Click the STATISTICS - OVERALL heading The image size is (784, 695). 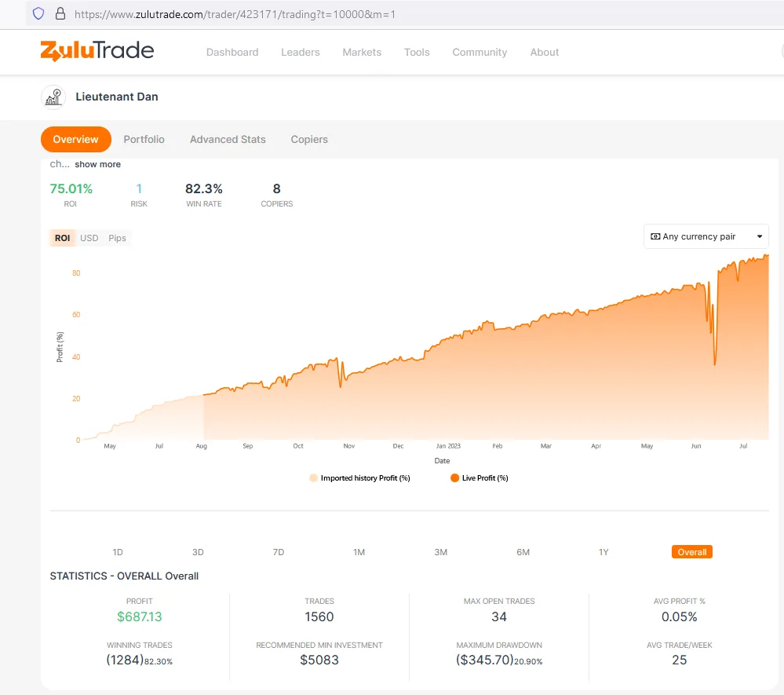point(124,576)
